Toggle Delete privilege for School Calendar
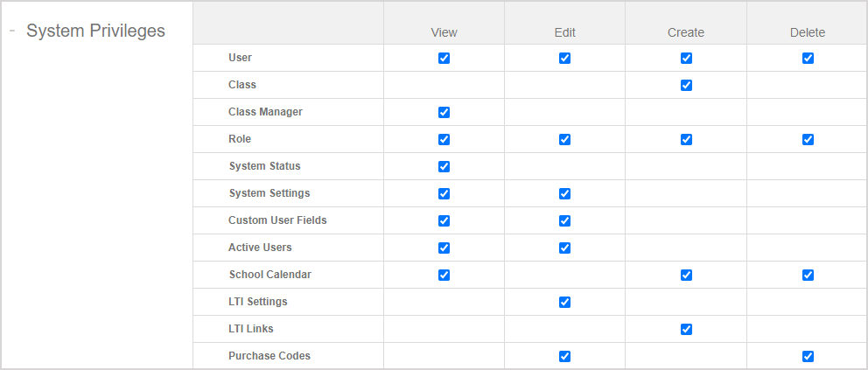Screen dimensions: 868x370 coord(808,276)
